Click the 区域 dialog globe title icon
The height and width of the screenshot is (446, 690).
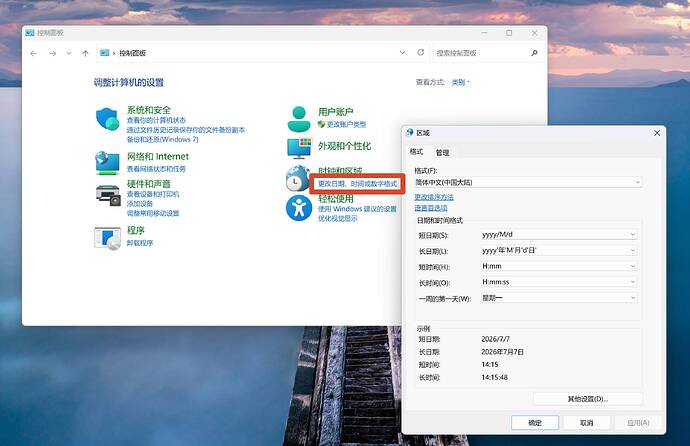click(x=410, y=132)
